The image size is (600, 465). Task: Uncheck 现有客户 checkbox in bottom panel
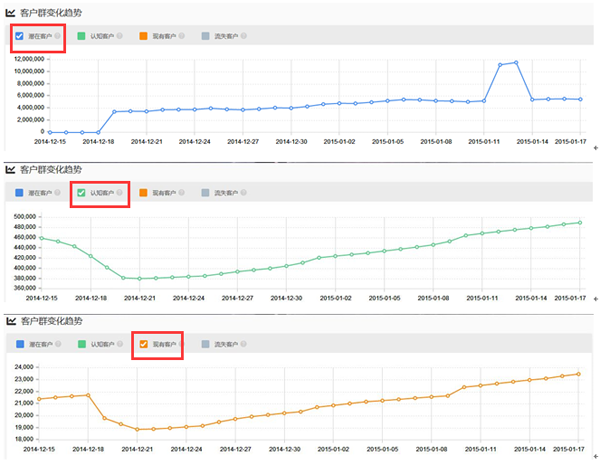tap(143, 344)
